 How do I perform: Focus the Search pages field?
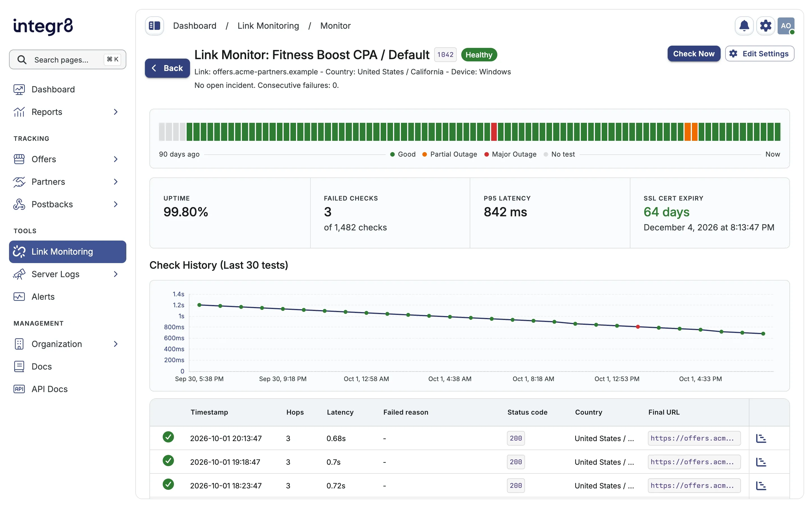point(67,60)
